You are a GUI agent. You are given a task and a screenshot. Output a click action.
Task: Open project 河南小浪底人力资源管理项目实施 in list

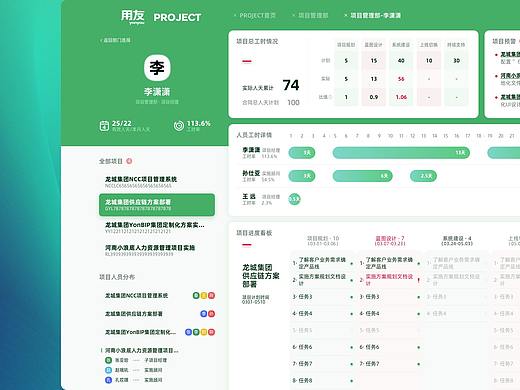157,250
